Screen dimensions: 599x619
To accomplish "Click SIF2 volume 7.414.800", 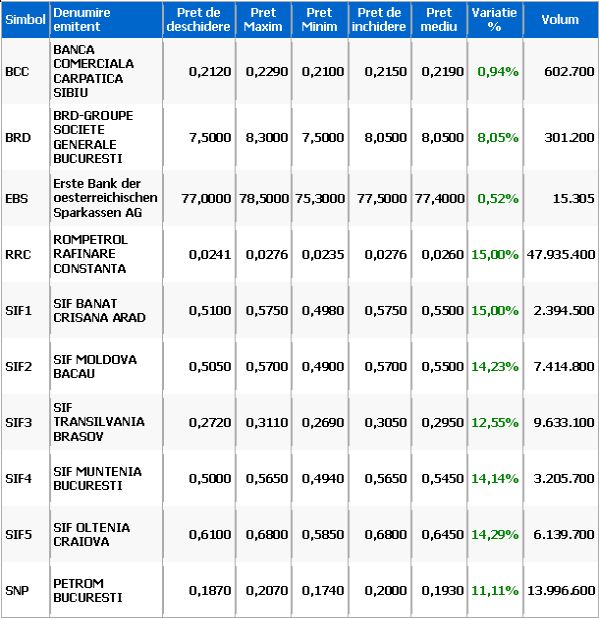I will click(564, 367).
